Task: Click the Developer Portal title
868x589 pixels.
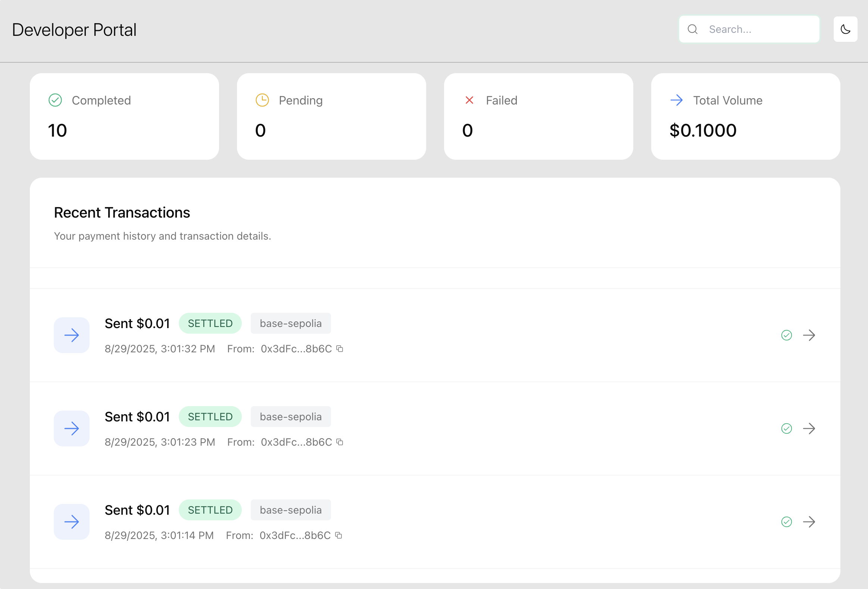Action: 74,30
